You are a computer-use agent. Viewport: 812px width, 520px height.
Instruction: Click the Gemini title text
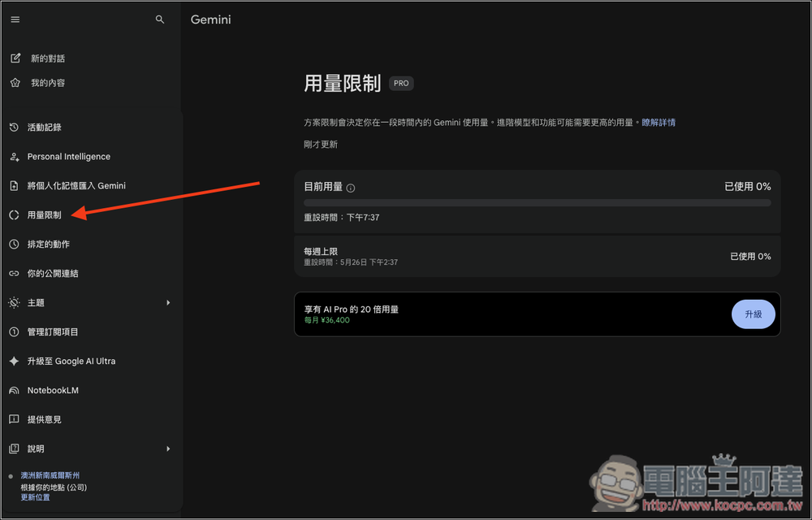tap(211, 19)
